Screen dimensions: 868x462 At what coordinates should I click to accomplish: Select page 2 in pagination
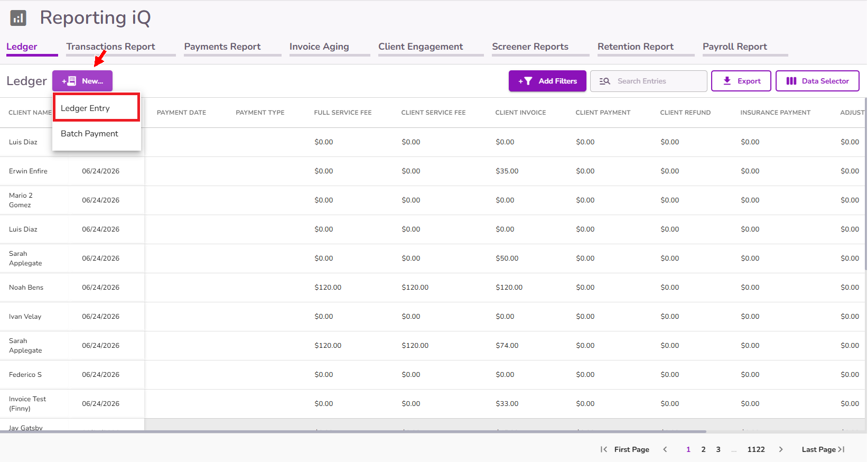(703, 449)
